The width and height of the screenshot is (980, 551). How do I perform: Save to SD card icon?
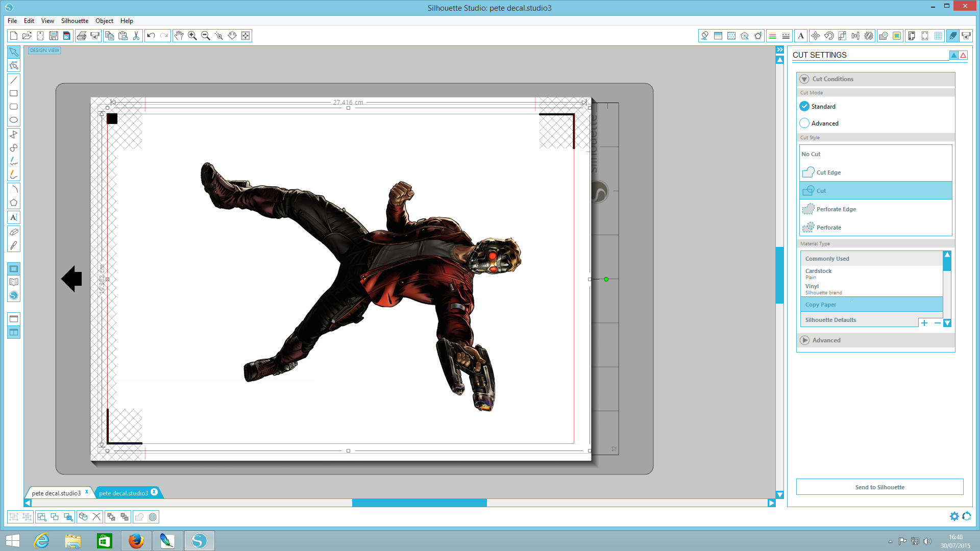(67, 36)
